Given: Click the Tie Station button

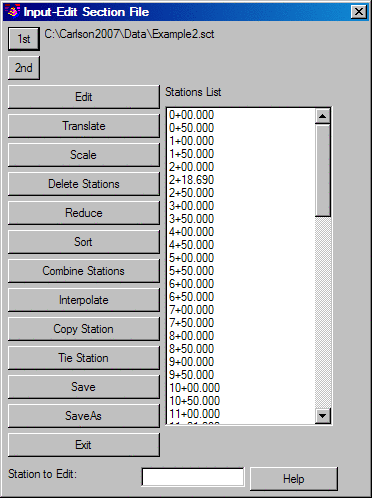Looking at the screenshot, I should pyautogui.click(x=84, y=358).
